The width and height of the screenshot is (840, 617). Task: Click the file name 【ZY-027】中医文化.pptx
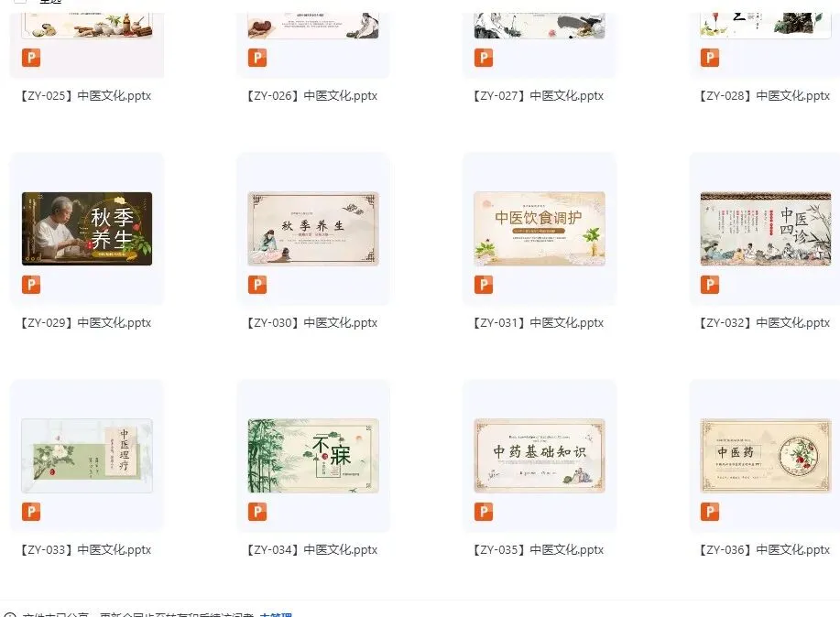tap(538, 96)
